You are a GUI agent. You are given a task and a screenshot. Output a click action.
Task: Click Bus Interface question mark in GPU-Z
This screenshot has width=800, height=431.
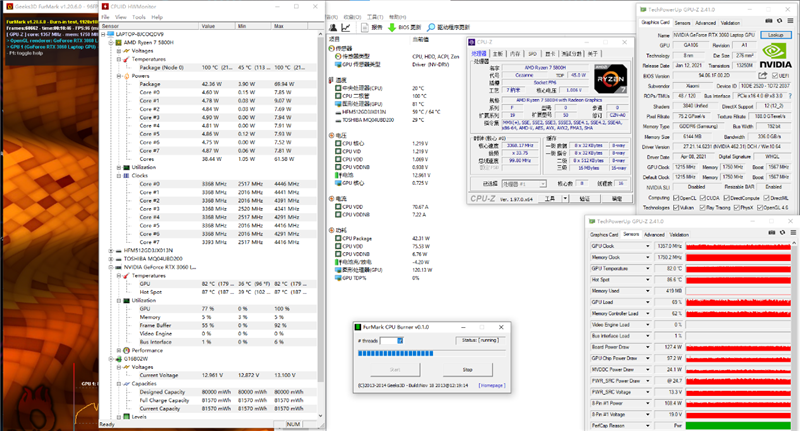[x=790, y=96]
